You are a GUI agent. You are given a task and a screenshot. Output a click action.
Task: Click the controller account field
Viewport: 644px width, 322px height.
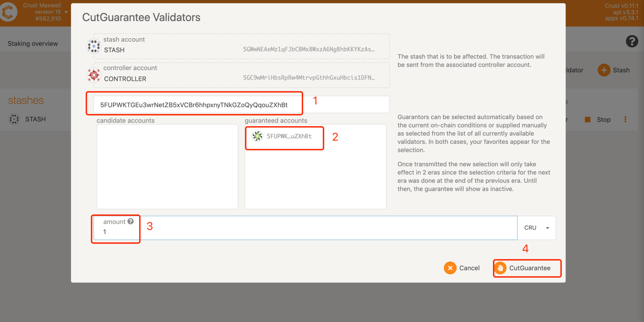[x=241, y=75]
